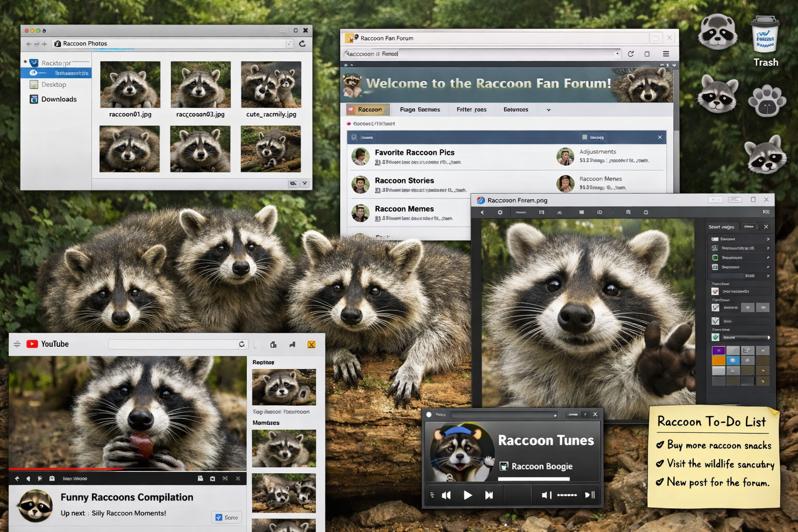Click the back arrow in the image editor toolbar

click(x=482, y=212)
